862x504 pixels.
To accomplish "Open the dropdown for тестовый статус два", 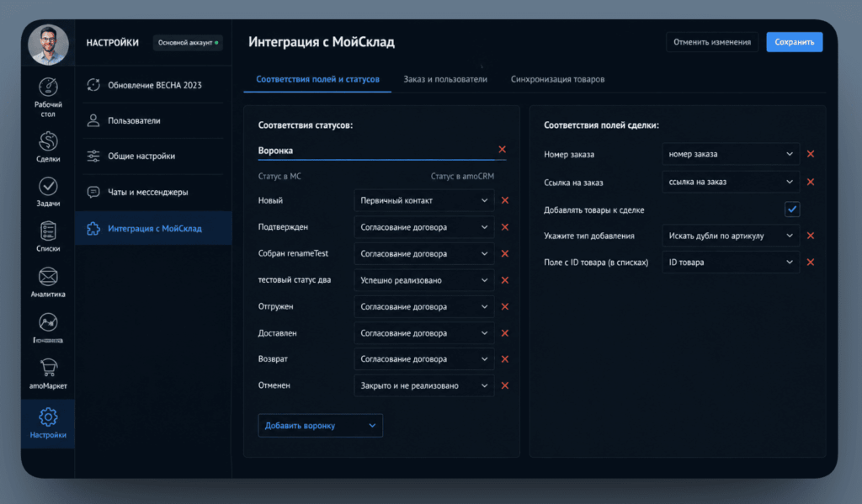I will click(423, 280).
